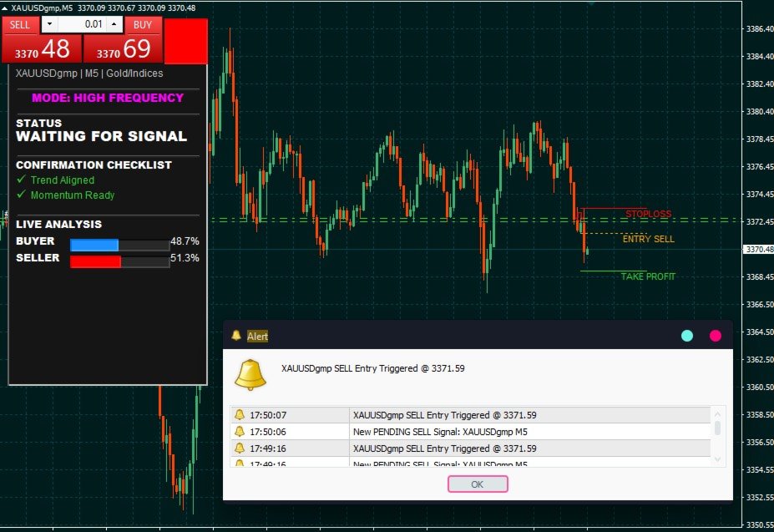Image resolution: width=774 pixels, height=532 pixels.
Task: Click the large golden bell icon in the alert
Action: click(250, 375)
